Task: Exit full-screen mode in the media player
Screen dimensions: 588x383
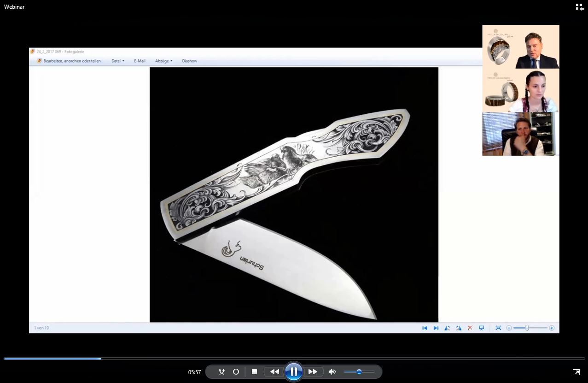Action: [x=576, y=372]
